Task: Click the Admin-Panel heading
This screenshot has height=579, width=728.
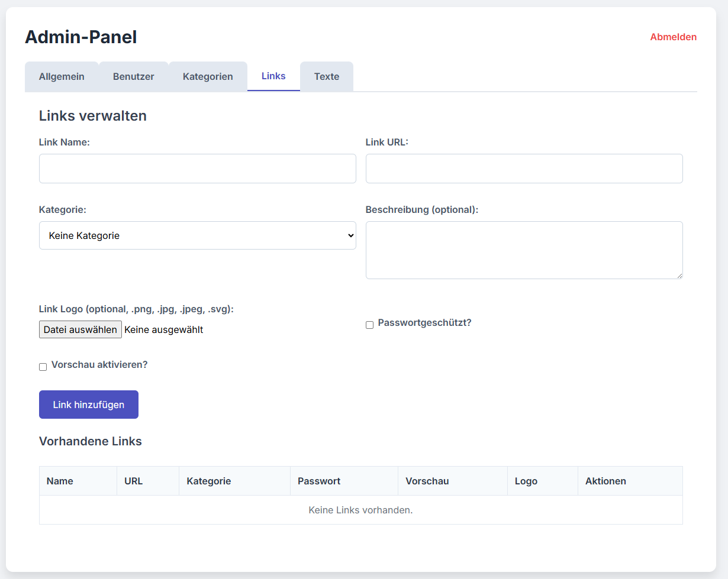Action: tap(80, 37)
